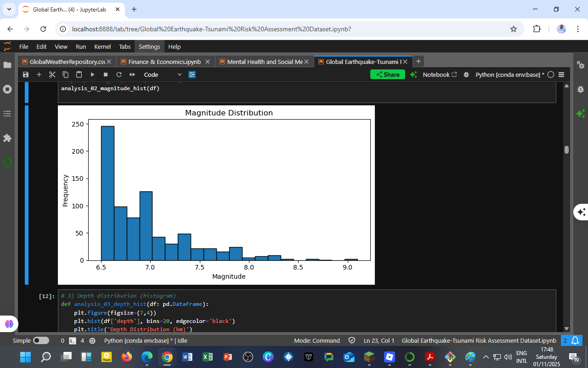Open the Property Inspector gear in right sidebar
The width and height of the screenshot is (588, 368).
click(x=581, y=66)
